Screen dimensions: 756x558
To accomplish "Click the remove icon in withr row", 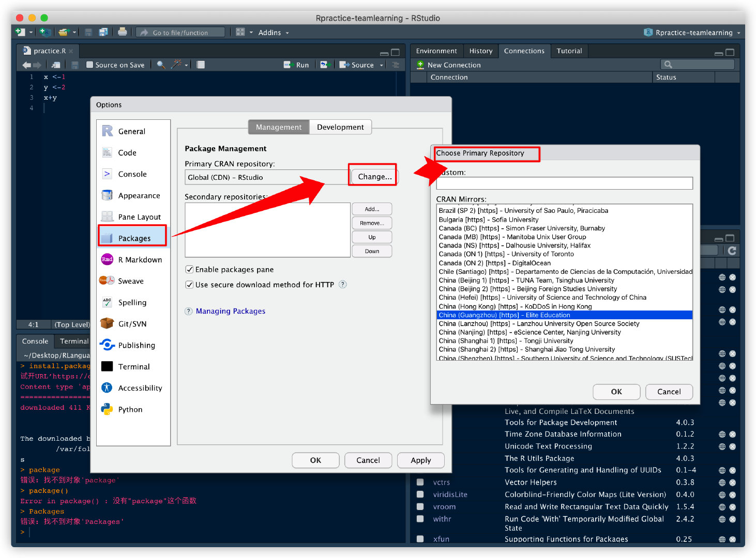I will tap(732, 519).
